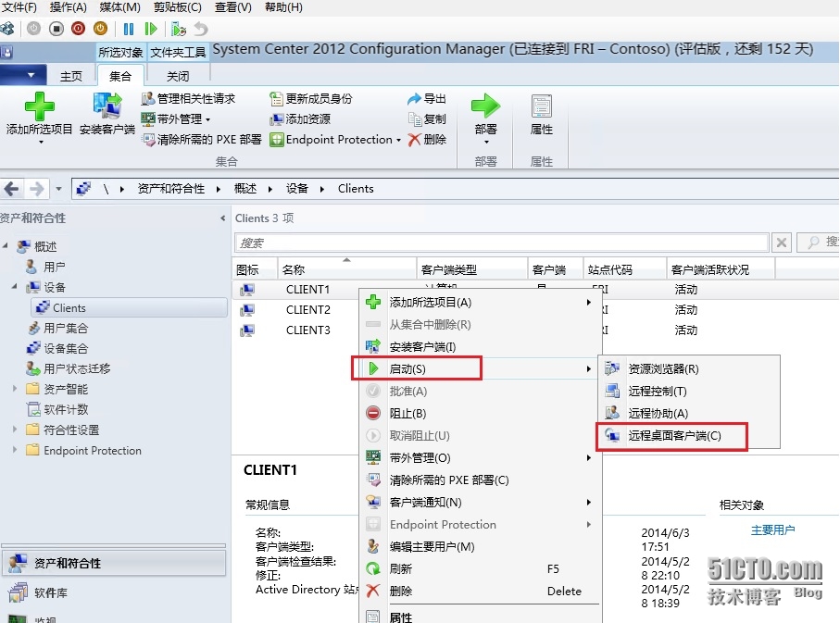The height and width of the screenshot is (623, 840).
Task: Click the VM Reset play icon
Action: pyautogui.click(x=151, y=29)
